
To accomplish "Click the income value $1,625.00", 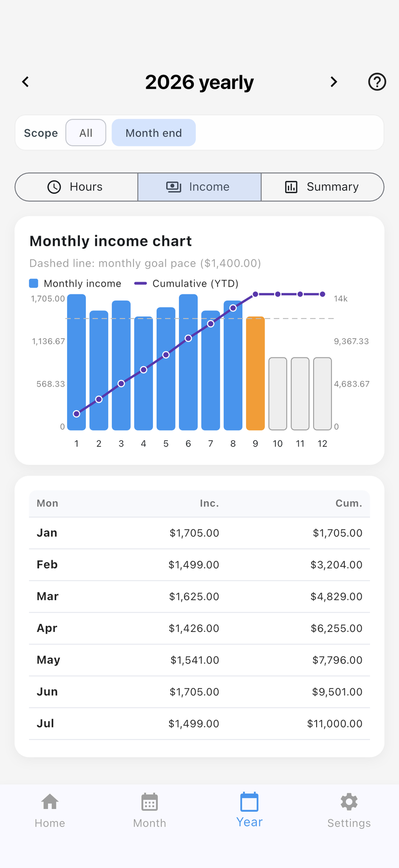I will [x=194, y=597].
